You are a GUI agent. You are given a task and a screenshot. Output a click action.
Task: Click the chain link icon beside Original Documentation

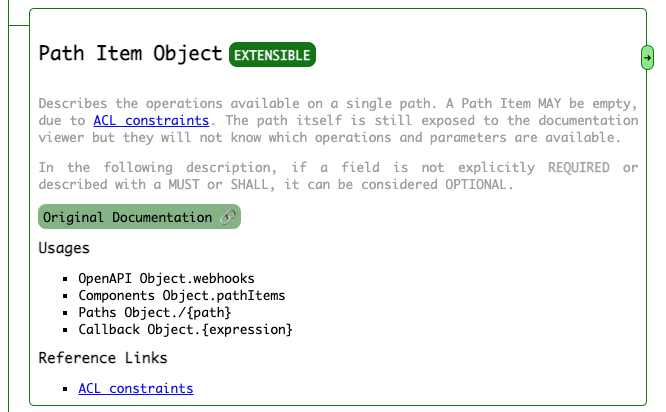click(227, 217)
